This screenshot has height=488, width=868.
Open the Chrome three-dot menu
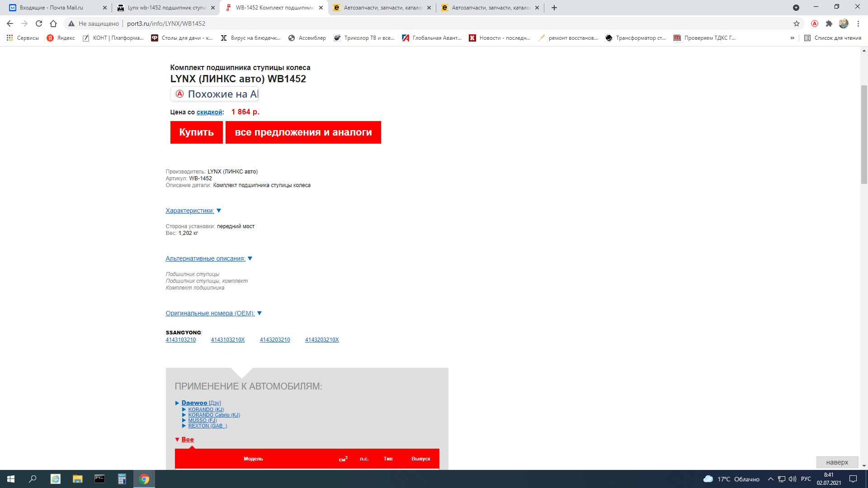coord(858,23)
